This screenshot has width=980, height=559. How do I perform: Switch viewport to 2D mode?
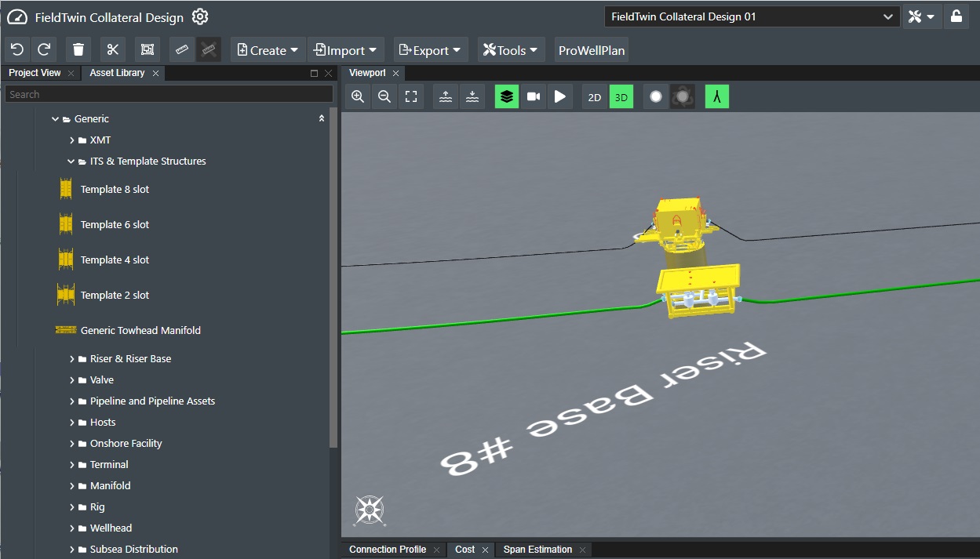pyautogui.click(x=595, y=96)
